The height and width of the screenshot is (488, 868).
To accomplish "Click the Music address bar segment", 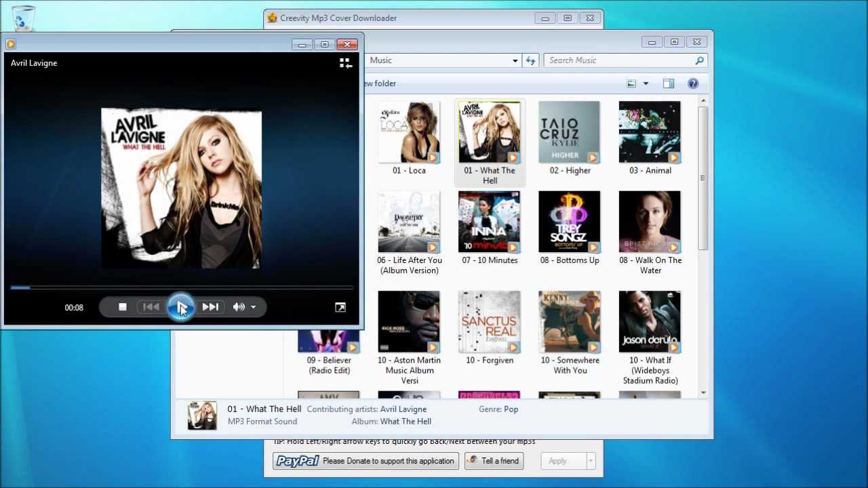I will click(381, 60).
